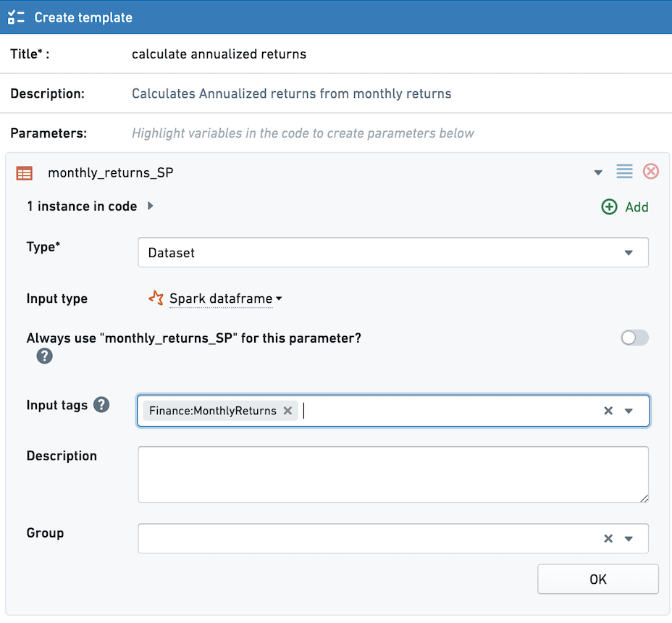Toggle the Always use monthly_returns_SP switch
This screenshot has width=672, height=623.
point(634,338)
